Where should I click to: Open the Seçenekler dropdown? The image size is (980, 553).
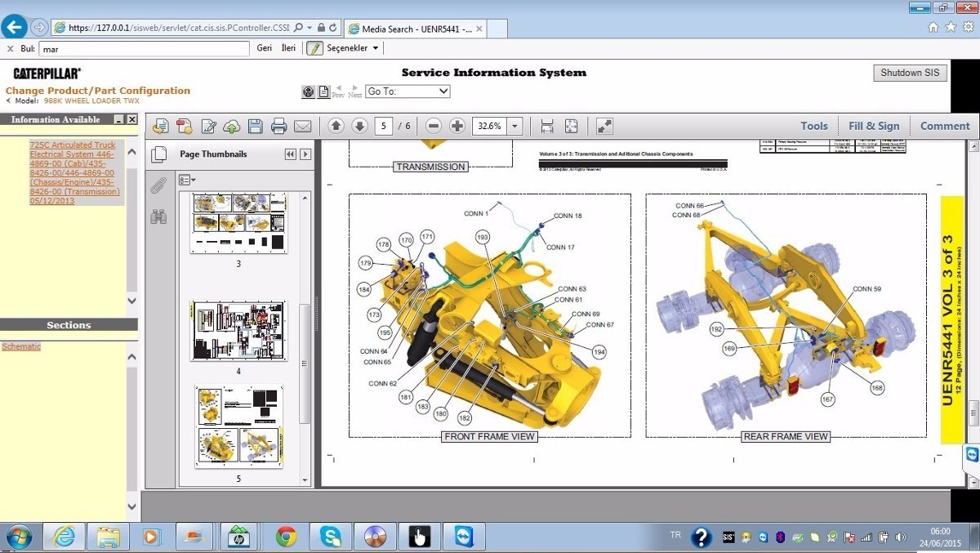click(353, 48)
